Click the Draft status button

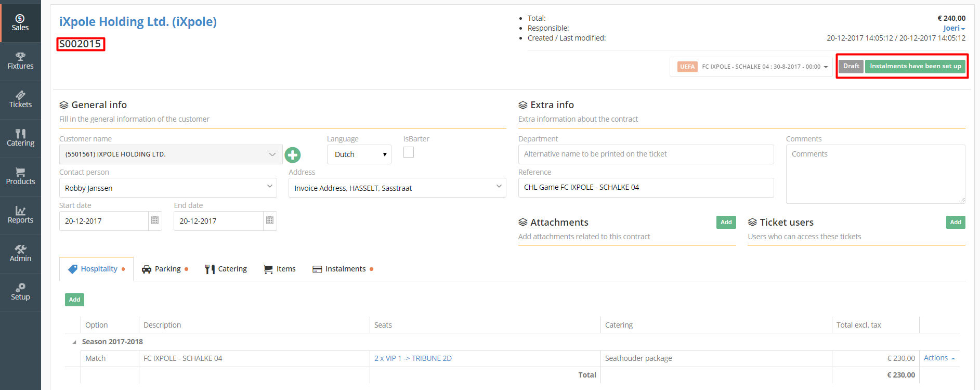851,66
